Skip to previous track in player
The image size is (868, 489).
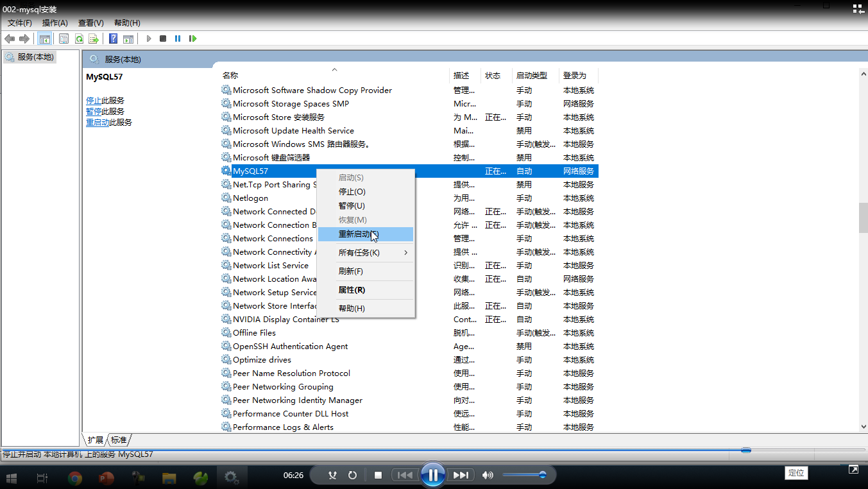point(405,476)
